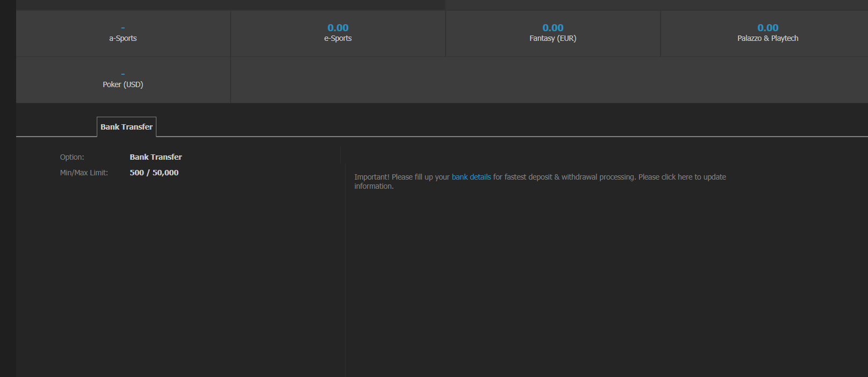This screenshot has height=377, width=868.
Task: Open the Bank Transfer tab
Action: (126, 127)
